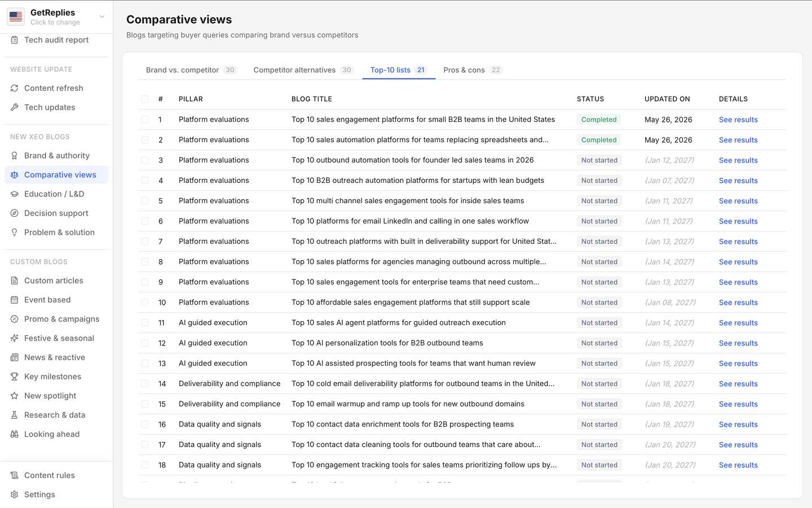
Task: Switch to the Pros & cons tab
Action: click(473, 70)
